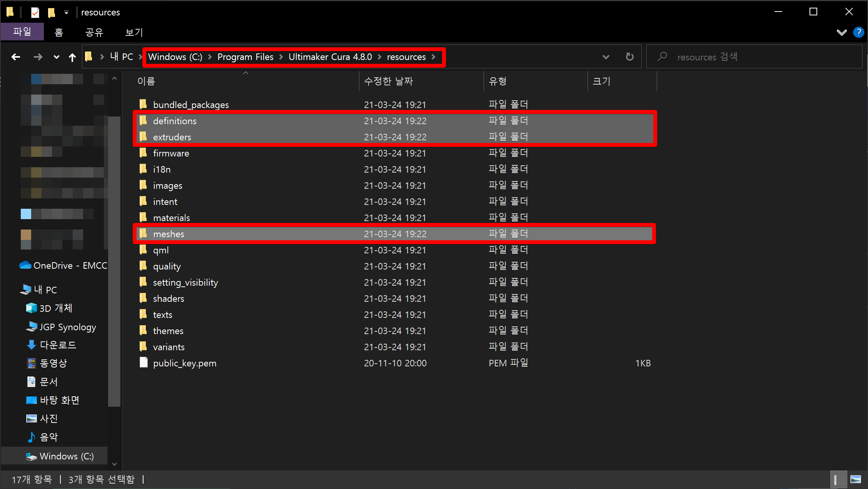Image resolution: width=868 pixels, height=489 pixels.
Task: Expand the ribbon with the chevron
Action: (x=841, y=32)
